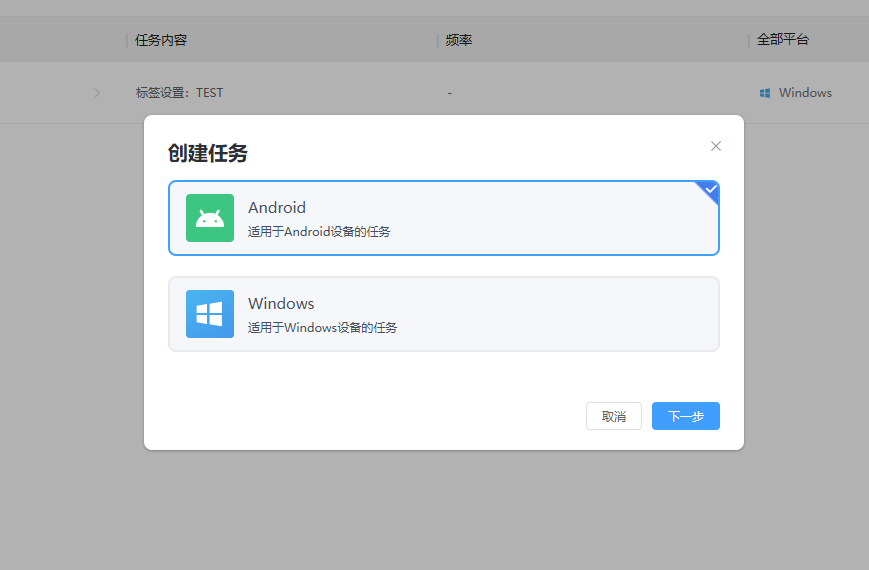Click the Windows platform text in table row
Screen dimensions: 869x570
pyautogui.click(x=805, y=93)
